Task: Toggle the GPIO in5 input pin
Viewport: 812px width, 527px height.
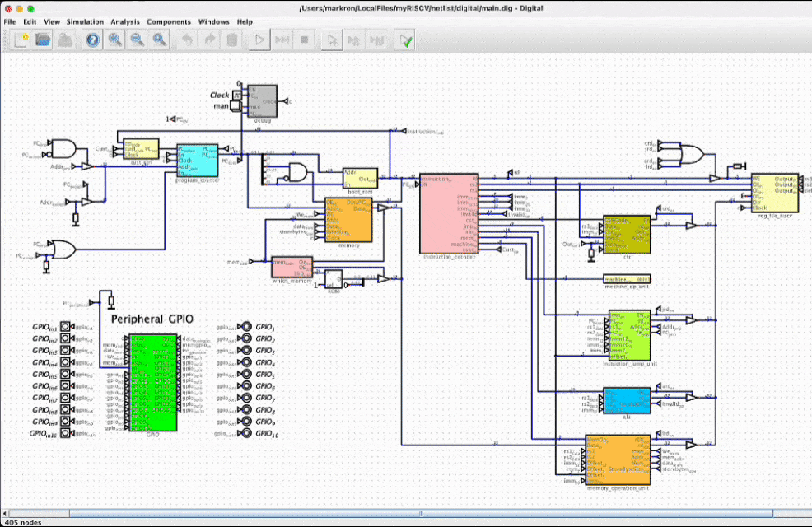Action: [67, 375]
